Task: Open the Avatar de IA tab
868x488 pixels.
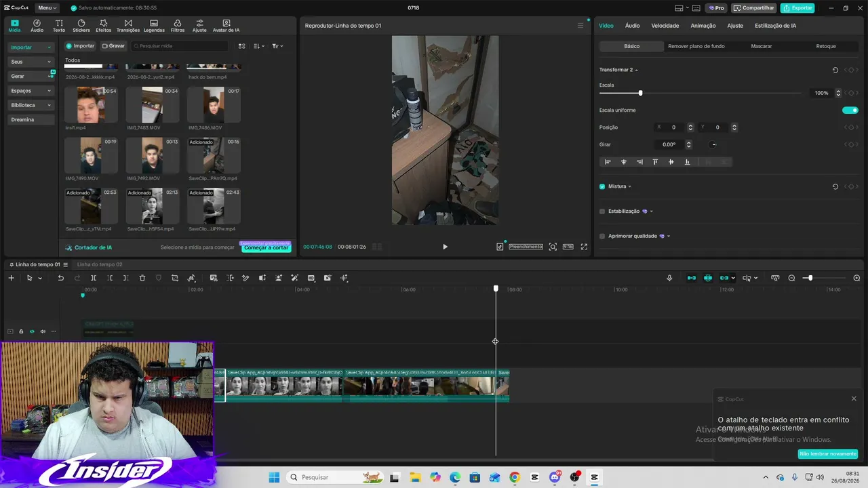Action: click(x=226, y=26)
